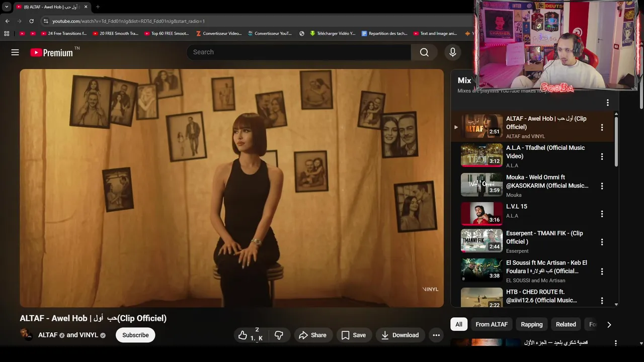
Task: Open Repartition des tach... bookmark
Action: 384,34
